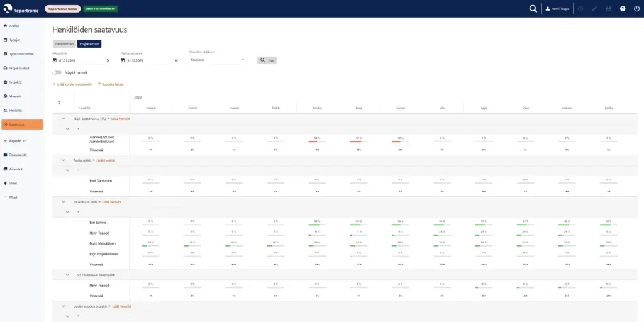Viewport: 644px width, 322px height.
Task: Clear the start date with X icon
Action: (108, 60)
